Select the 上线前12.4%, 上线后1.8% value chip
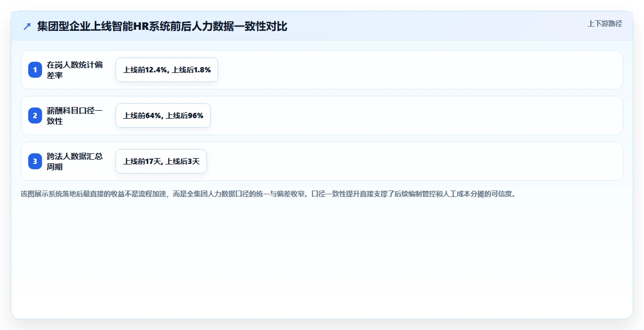Viewport: 644px width, 330px height. [167, 70]
